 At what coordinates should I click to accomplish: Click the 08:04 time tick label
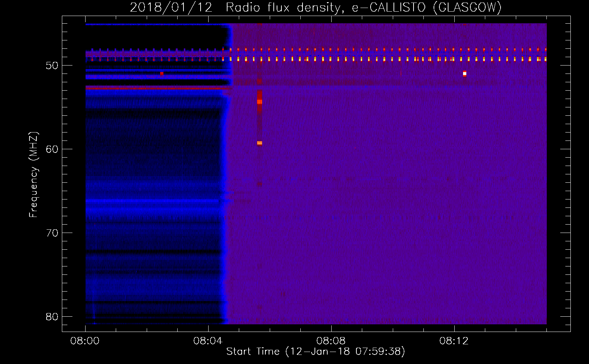point(208,341)
